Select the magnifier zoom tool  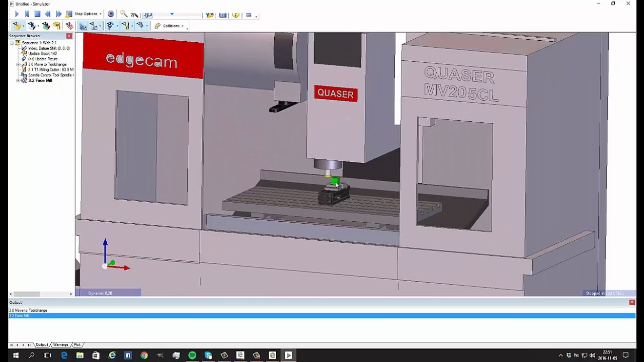click(123, 14)
